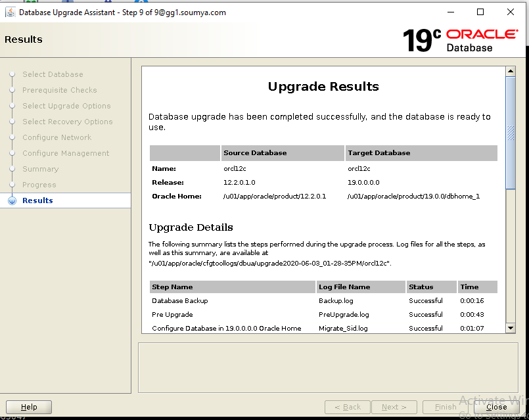The height and width of the screenshot is (420, 529).
Task: Click the Source Database column header
Action: click(283, 153)
